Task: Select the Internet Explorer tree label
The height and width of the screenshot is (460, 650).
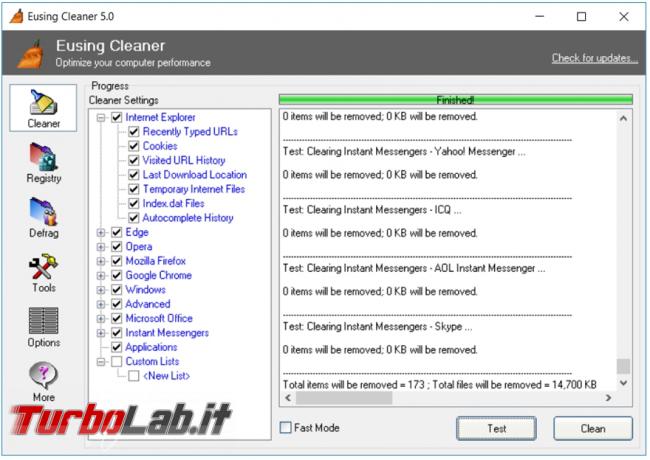Action: pos(160,117)
